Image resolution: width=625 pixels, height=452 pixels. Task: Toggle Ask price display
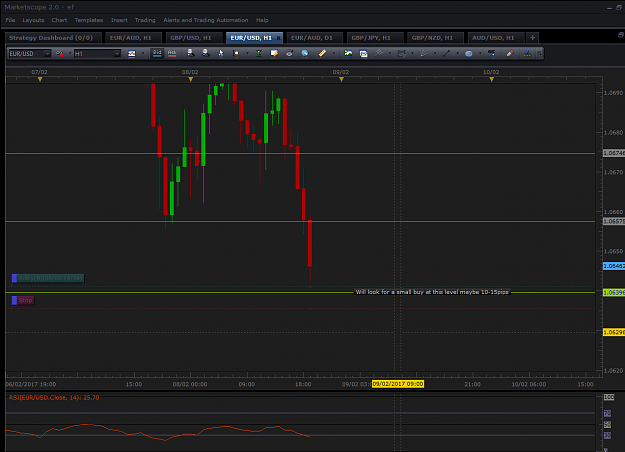point(172,53)
